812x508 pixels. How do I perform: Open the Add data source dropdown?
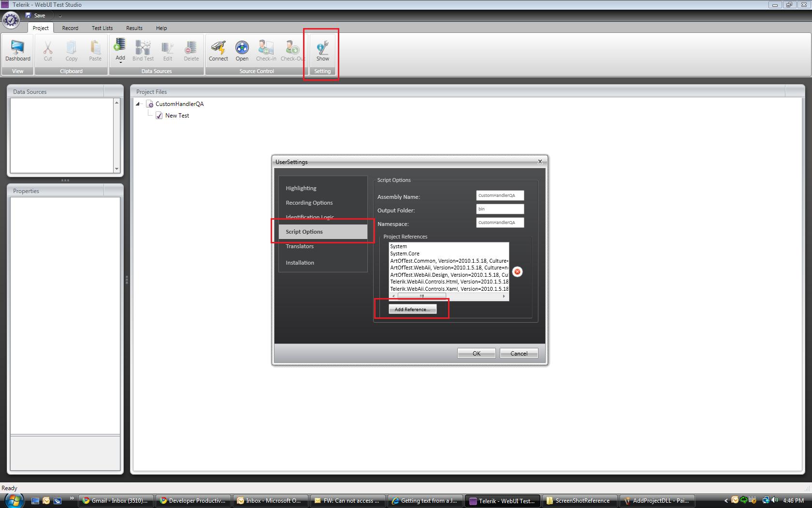pyautogui.click(x=120, y=51)
